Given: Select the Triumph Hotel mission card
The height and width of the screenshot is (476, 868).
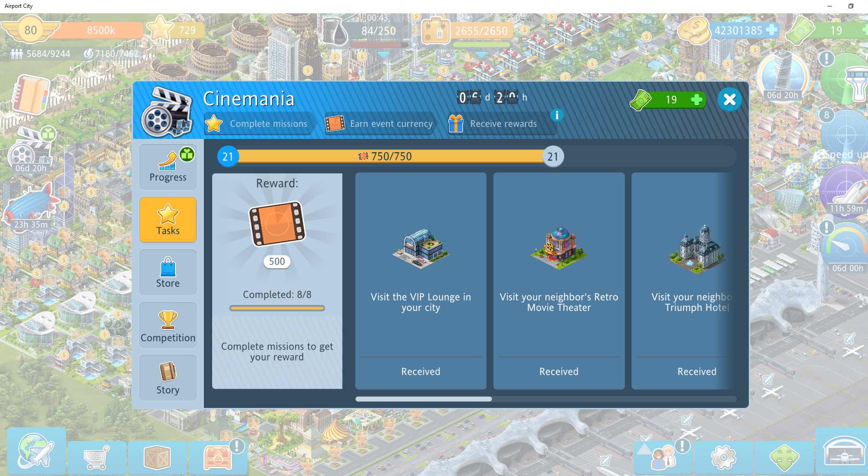Looking at the screenshot, I should point(683,281).
